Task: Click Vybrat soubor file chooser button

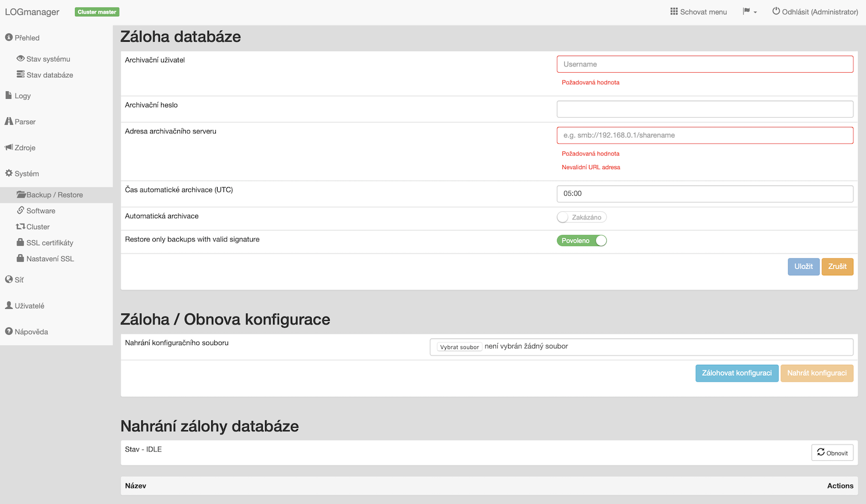Action: 460,347
